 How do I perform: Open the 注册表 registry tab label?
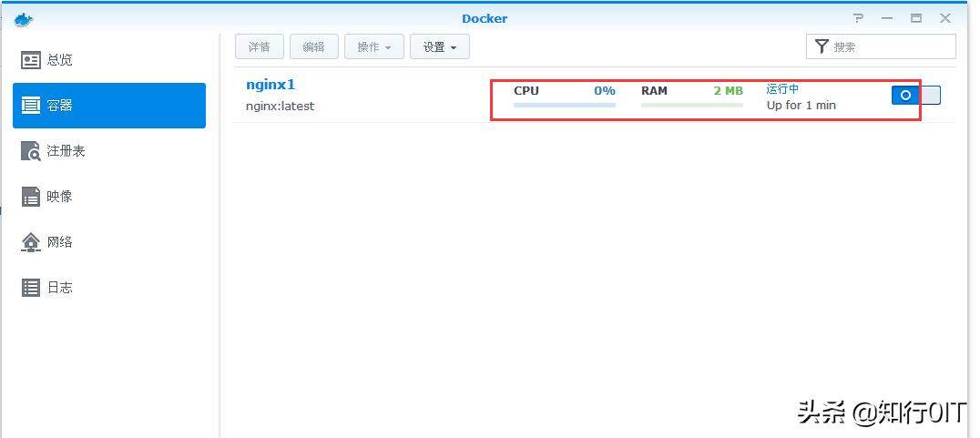[x=66, y=151]
